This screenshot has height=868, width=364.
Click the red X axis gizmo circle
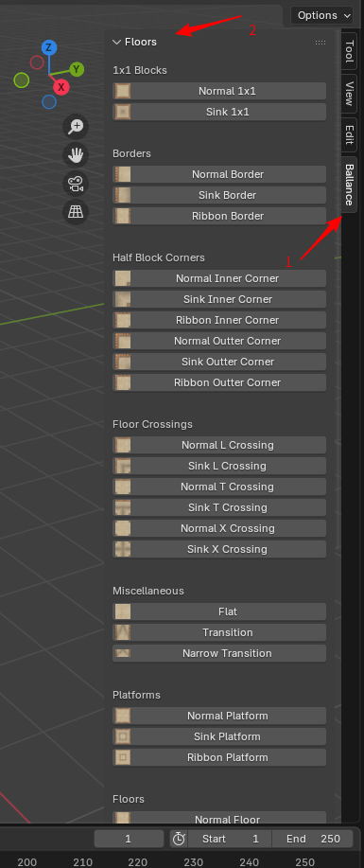coord(61,87)
